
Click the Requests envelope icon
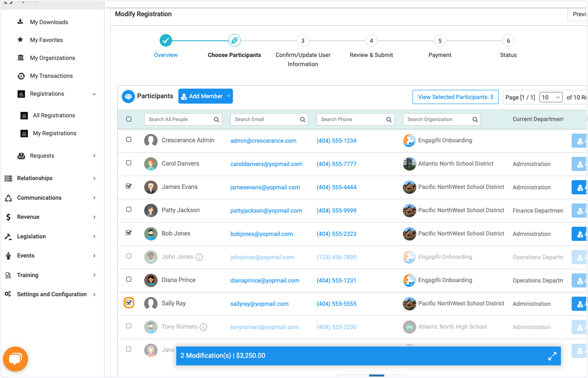pyautogui.click(x=21, y=156)
